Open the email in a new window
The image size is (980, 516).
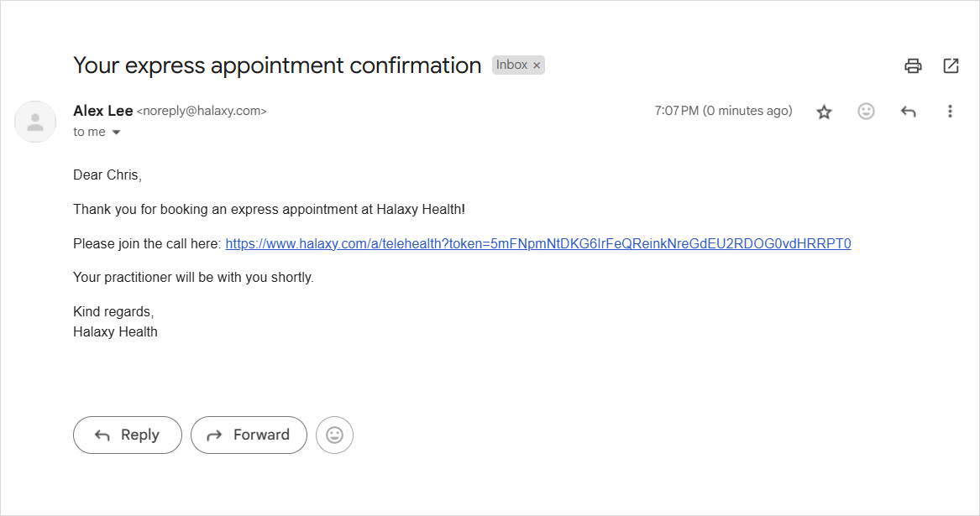click(x=951, y=65)
